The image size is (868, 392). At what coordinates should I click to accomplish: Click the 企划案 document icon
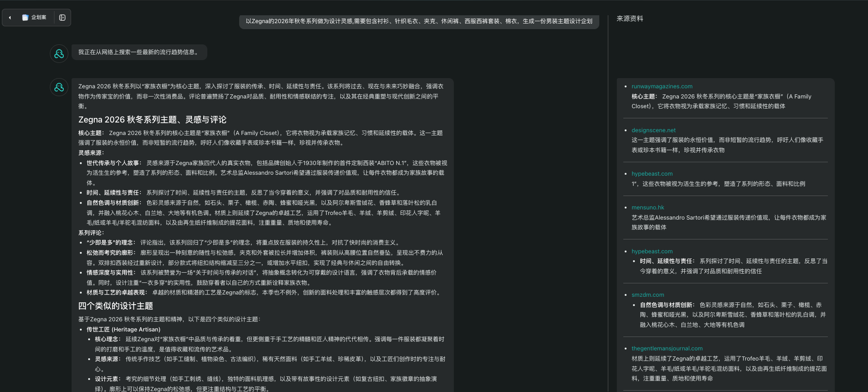click(x=25, y=18)
